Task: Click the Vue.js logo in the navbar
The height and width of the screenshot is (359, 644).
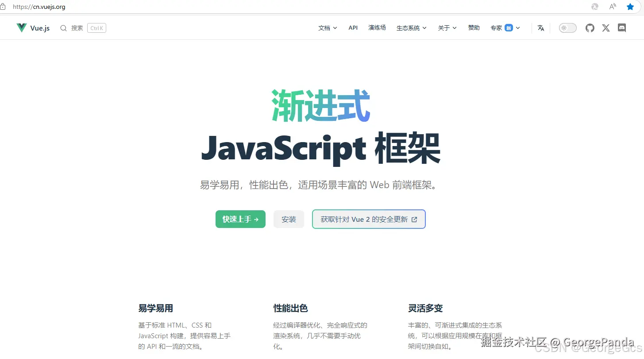Action: (x=32, y=27)
